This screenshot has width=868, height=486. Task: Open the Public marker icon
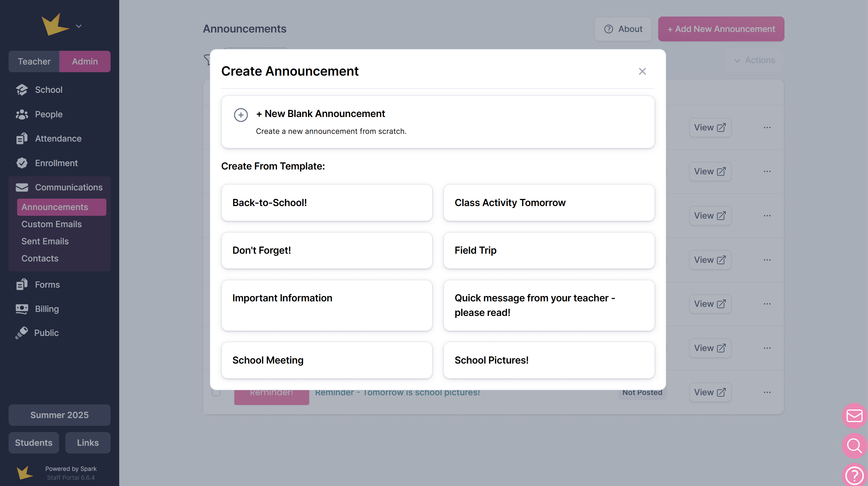pyautogui.click(x=22, y=333)
